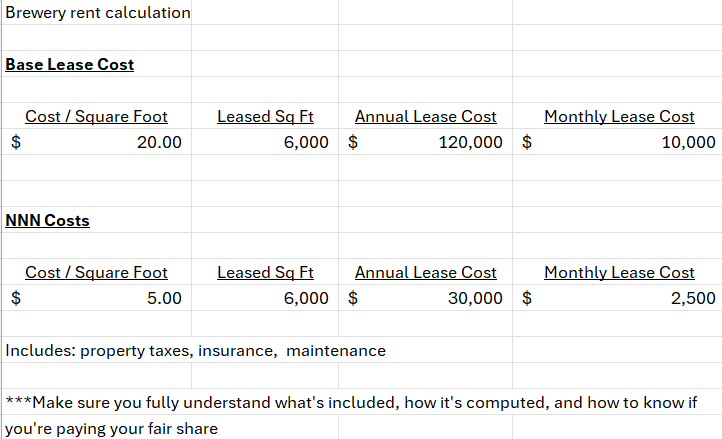Click Cost / Square Foot header under NNN Costs

point(96,273)
